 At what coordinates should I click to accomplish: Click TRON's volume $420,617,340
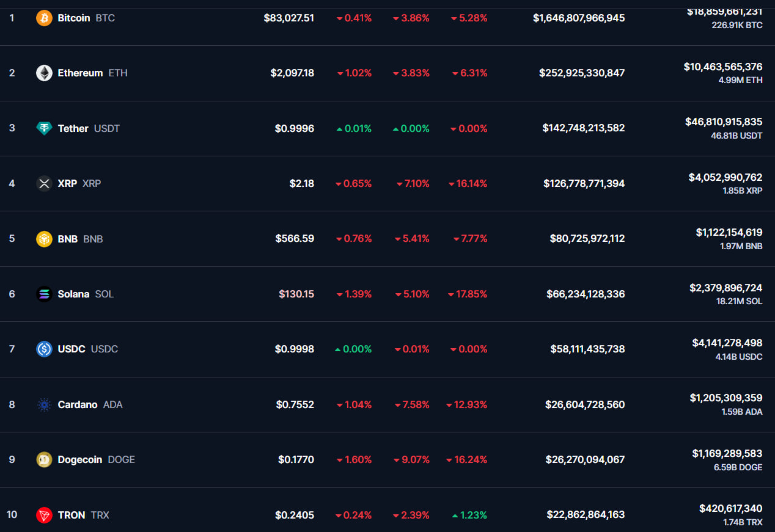(731, 508)
